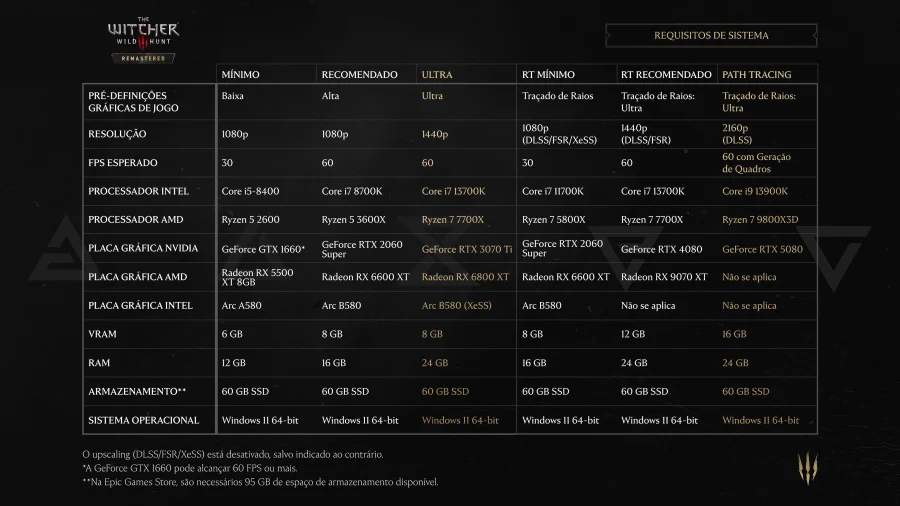Click the 2160p (DLSS) resolution cell
Image resolution: width=900 pixels, height=506 pixels.
737,134
